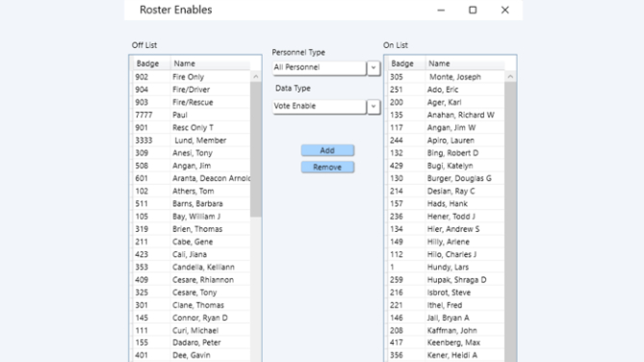The width and height of the screenshot is (644, 362).
Task: Click the On List scrollbar thumb
Action: 510,221
